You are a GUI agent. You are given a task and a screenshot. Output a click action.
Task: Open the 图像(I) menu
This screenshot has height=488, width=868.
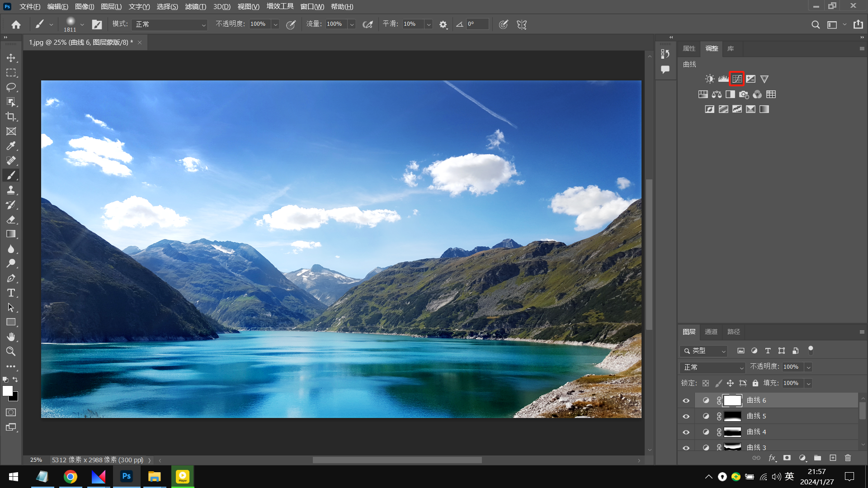(x=85, y=7)
